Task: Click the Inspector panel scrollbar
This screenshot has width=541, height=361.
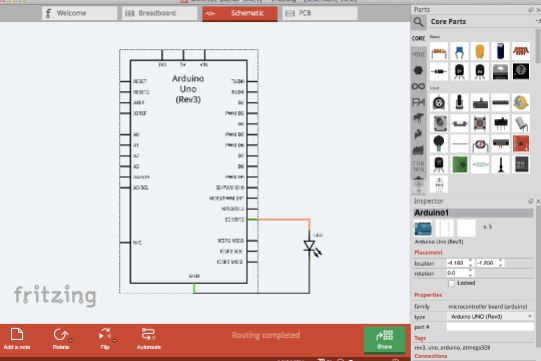Action: (x=538, y=276)
